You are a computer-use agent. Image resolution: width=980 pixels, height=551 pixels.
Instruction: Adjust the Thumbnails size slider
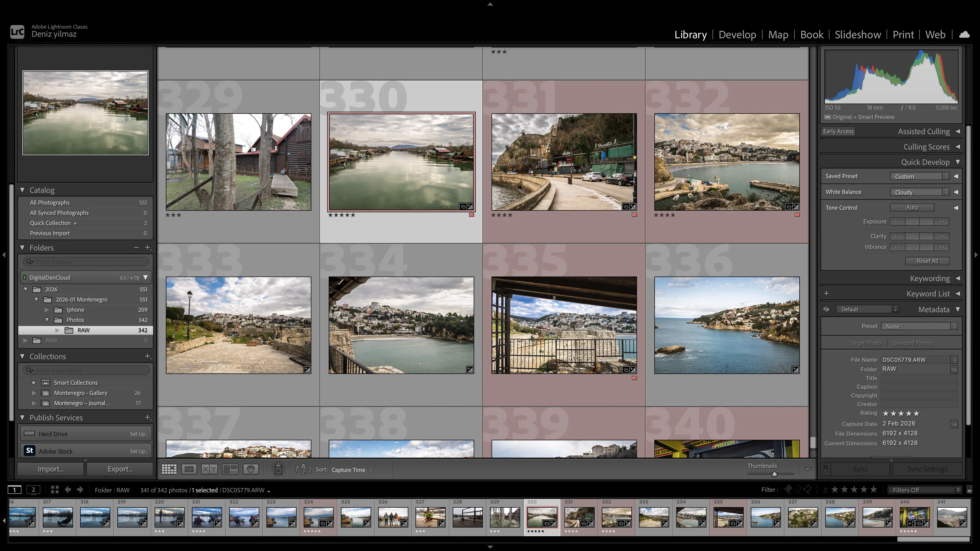click(x=775, y=473)
